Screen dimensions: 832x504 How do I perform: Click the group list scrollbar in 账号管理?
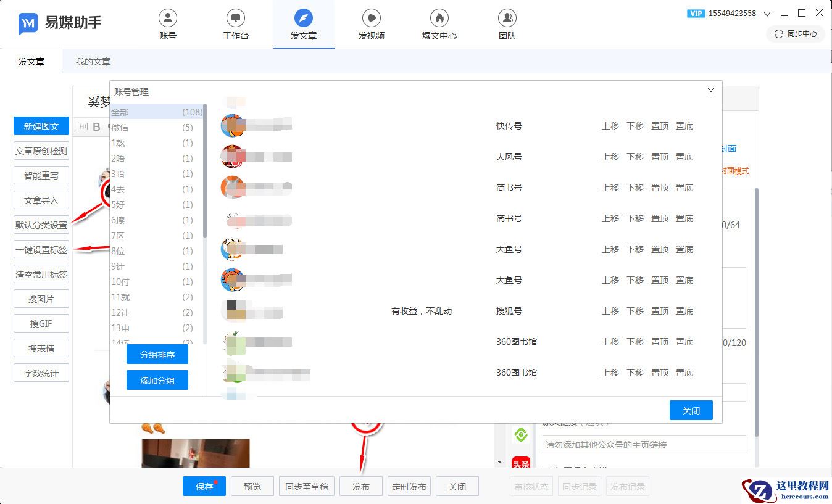[205, 171]
